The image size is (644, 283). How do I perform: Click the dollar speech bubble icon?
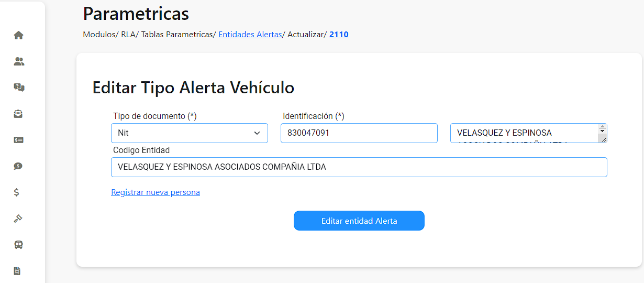pyautogui.click(x=18, y=166)
